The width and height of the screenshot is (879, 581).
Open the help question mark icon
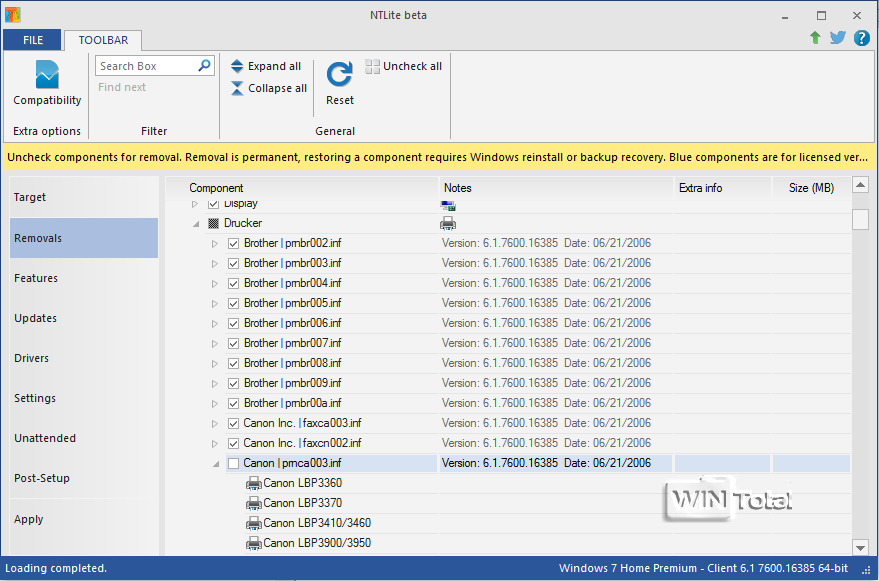[x=861, y=38]
